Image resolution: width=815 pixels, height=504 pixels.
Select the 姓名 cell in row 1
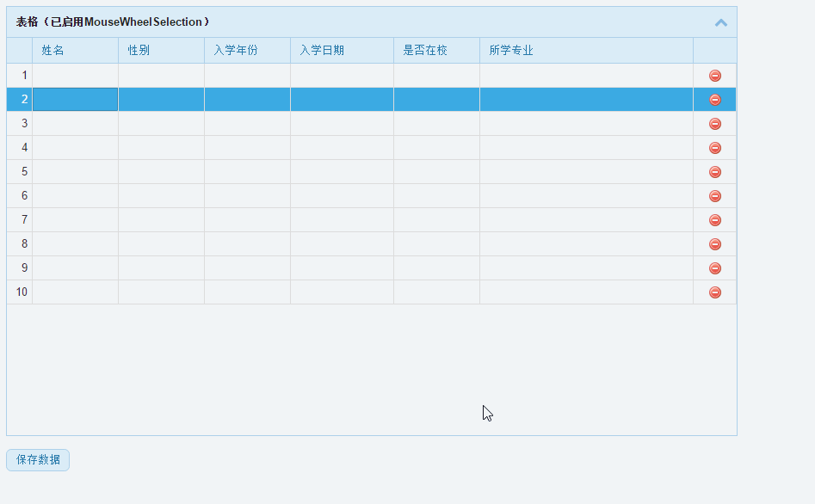click(x=76, y=76)
